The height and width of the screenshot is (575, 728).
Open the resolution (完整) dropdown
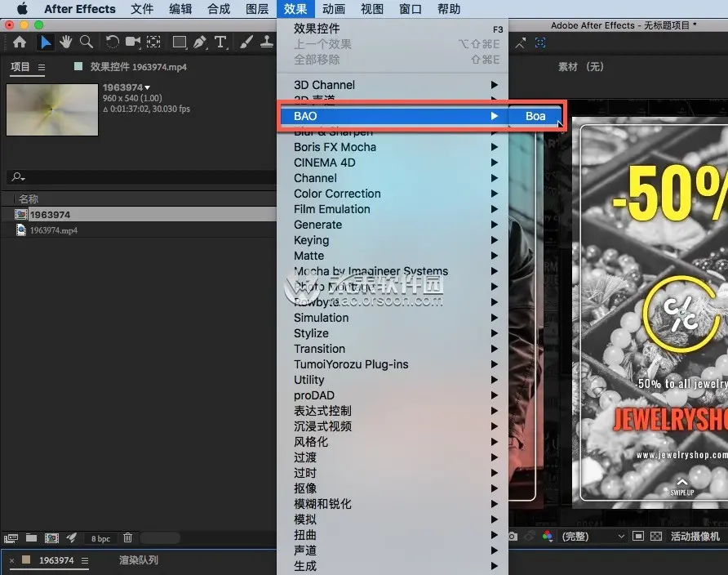click(x=593, y=537)
